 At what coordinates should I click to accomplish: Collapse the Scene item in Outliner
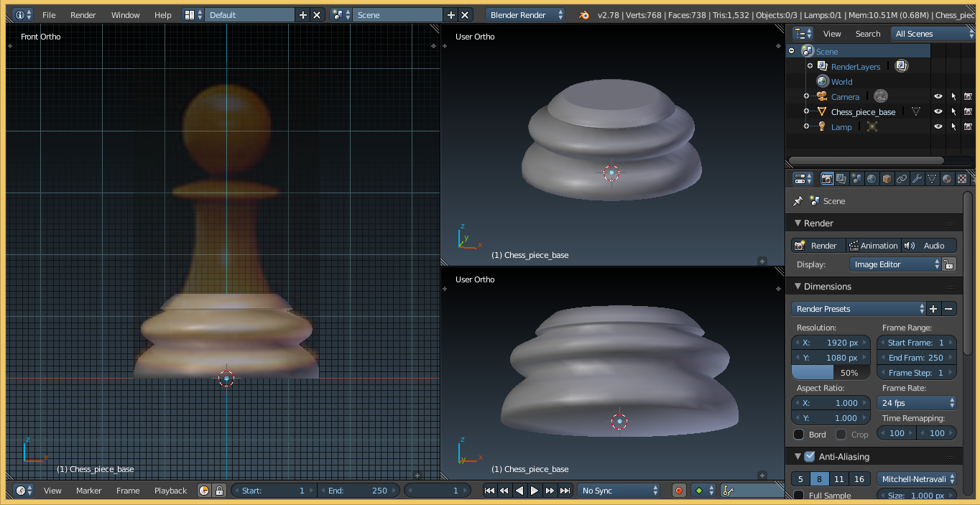tap(791, 51)
